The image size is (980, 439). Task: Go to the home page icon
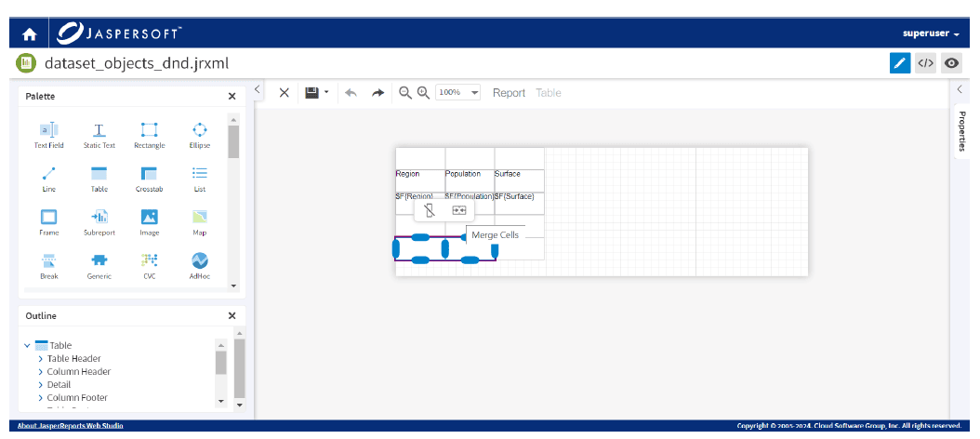point(30,34)
